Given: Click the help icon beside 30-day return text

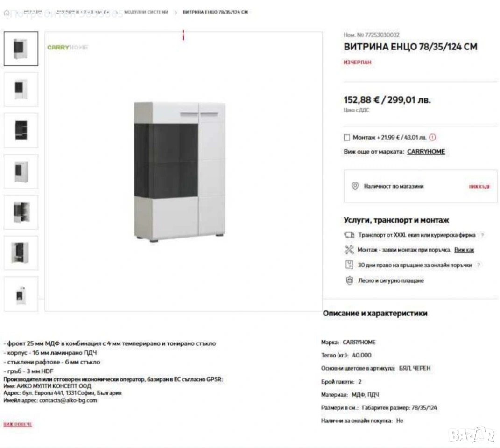Looking at the screenshot, I should pyautogui.click(x=479, y=265).
